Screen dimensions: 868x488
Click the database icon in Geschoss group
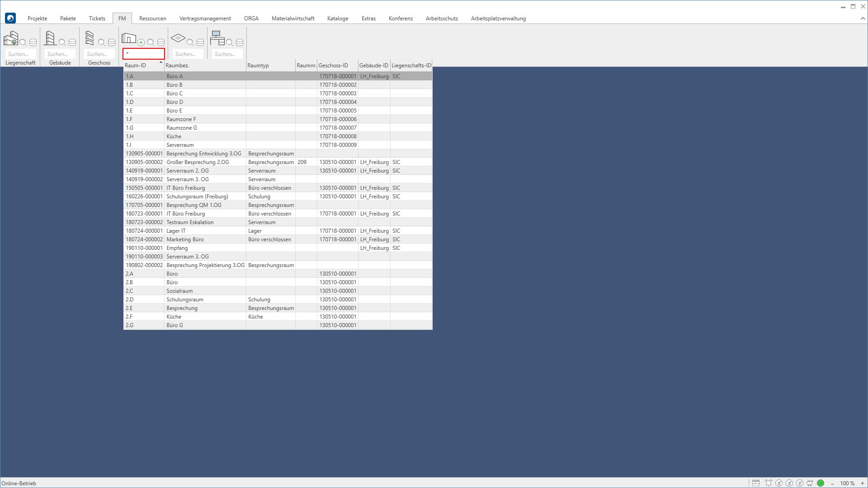click(x=112, y=42)
